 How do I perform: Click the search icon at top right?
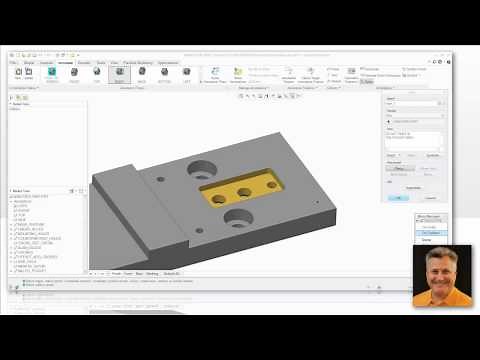434,62
